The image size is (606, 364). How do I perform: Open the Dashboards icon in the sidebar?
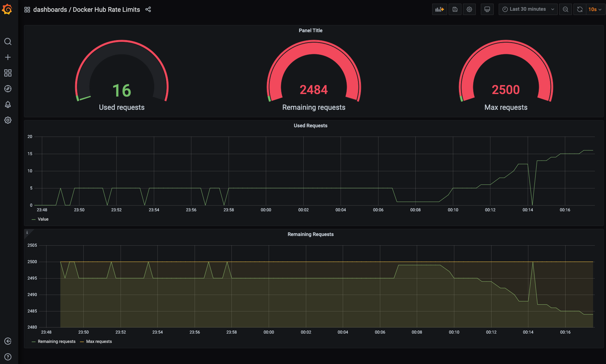tap(8, 73)
